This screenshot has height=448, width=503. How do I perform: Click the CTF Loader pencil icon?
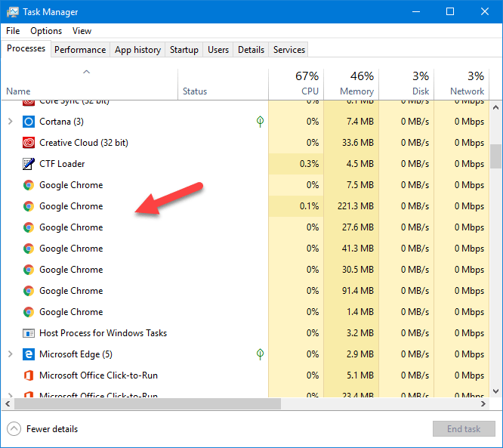(x=29, y=164)
